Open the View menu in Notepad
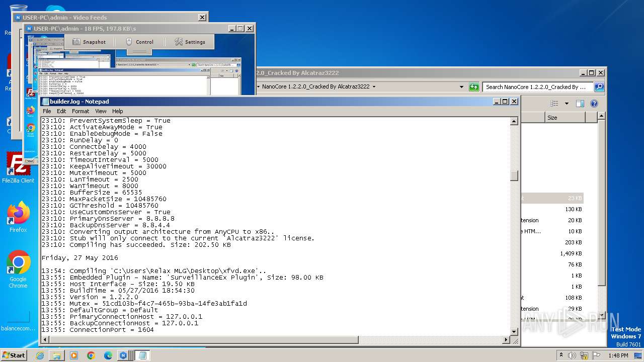 pyautogui.click(x=101, y=111)
